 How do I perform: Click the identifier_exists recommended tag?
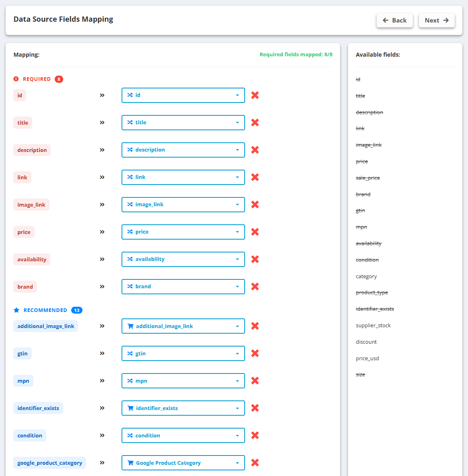[38, 408]
